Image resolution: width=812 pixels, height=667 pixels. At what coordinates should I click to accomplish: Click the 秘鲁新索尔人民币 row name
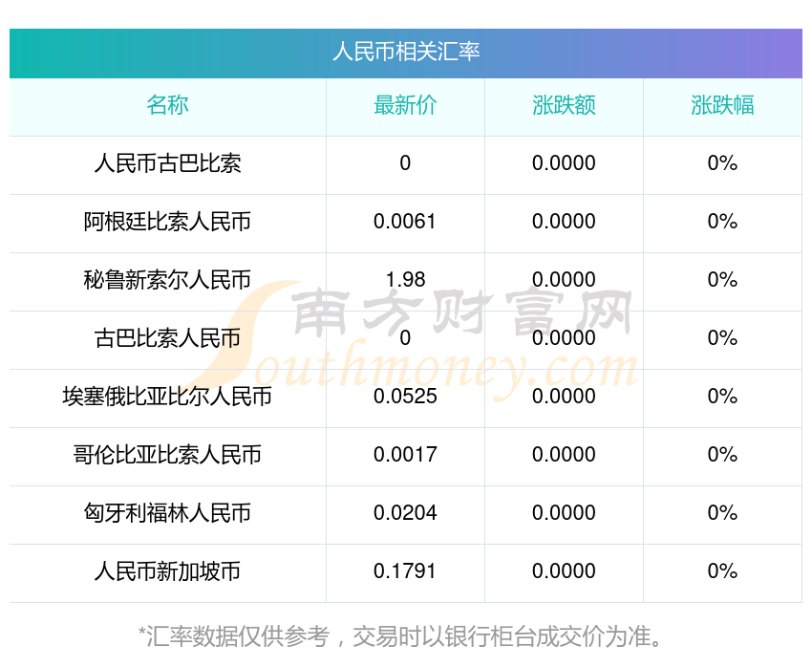(167, 280)
